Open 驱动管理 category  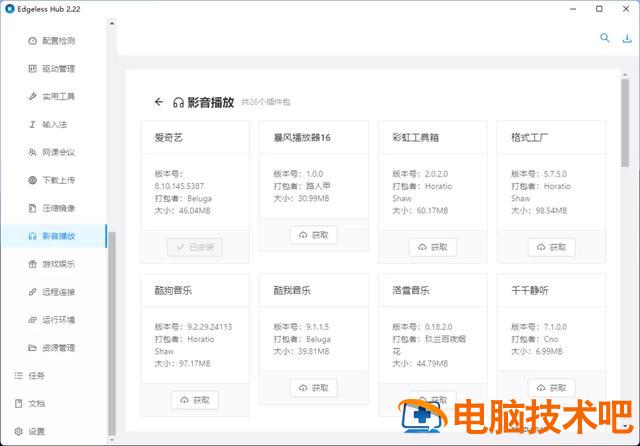53,69
